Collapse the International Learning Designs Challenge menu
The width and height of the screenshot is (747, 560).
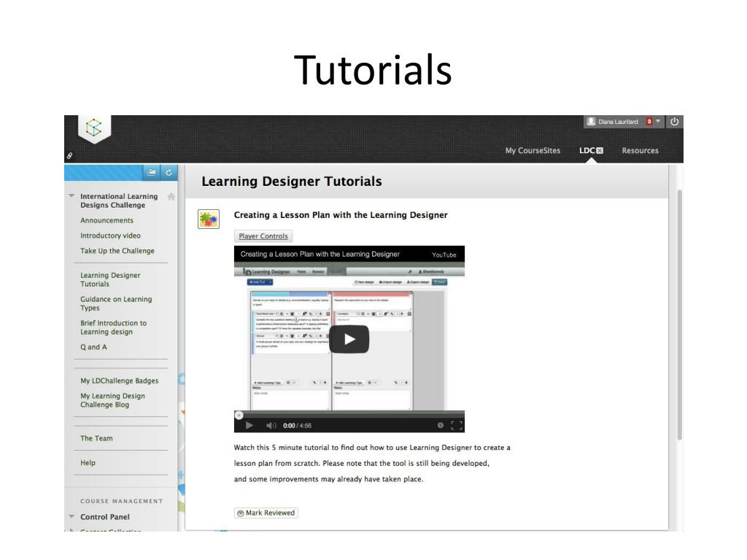[71, 195]
